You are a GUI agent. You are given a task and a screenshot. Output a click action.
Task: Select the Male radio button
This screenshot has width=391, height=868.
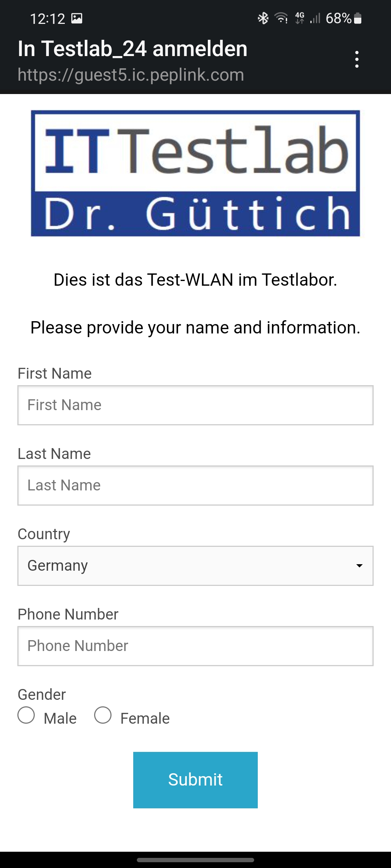click(x=26, y=715)
